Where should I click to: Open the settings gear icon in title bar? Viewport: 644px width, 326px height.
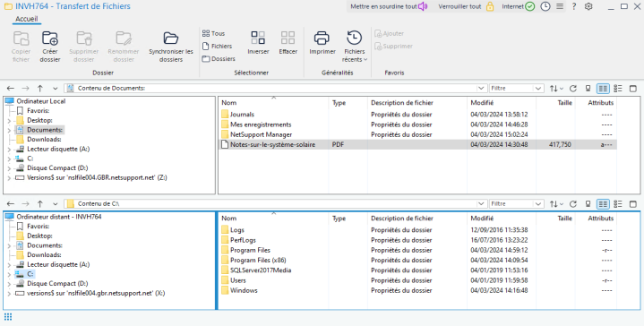point(588,6)
